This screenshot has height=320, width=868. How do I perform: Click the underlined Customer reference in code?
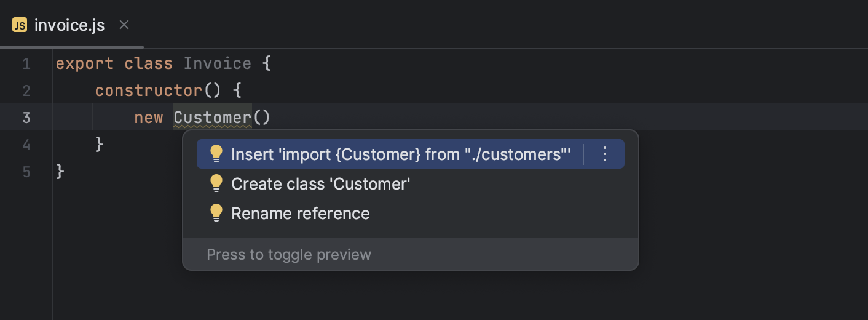pyautogui.click(x=213, y=118)
